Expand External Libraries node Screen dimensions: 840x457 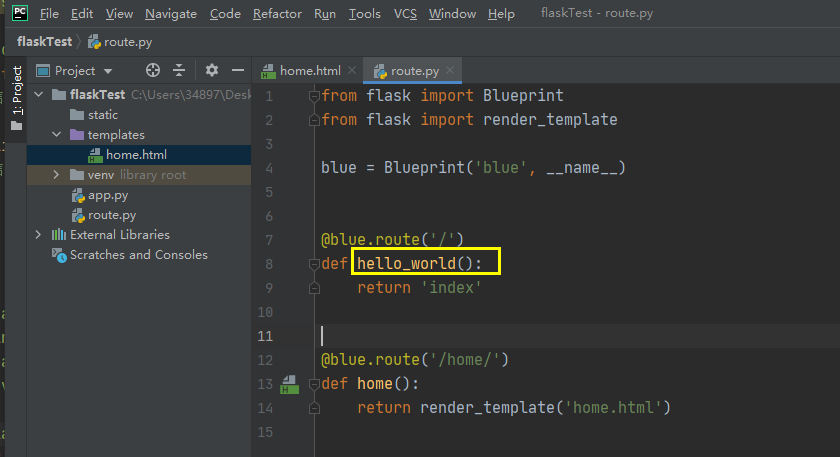(39, 235)
